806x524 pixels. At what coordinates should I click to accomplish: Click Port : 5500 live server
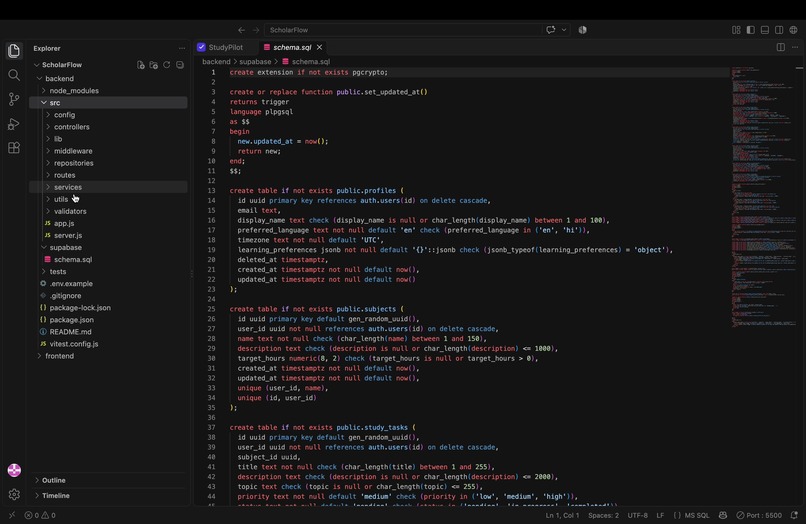(x=759, y=515)
